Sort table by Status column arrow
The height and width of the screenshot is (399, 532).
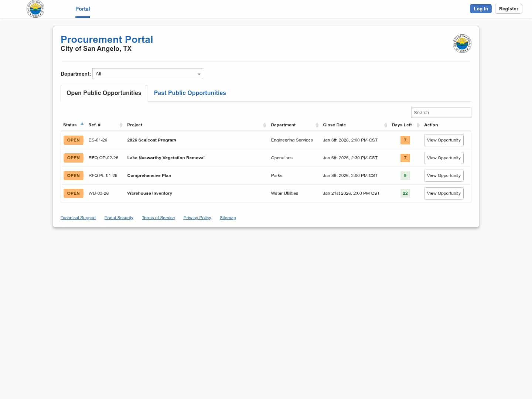(82, 125)
